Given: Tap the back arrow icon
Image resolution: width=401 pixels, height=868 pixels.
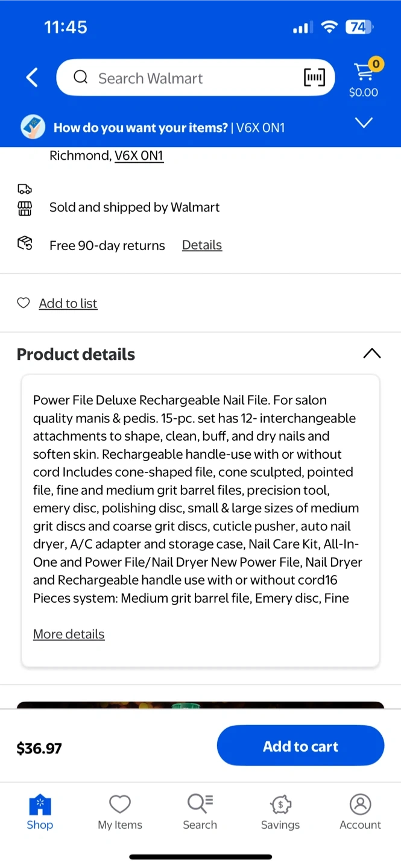Looking at the screenshot, I should coord(33,77).
